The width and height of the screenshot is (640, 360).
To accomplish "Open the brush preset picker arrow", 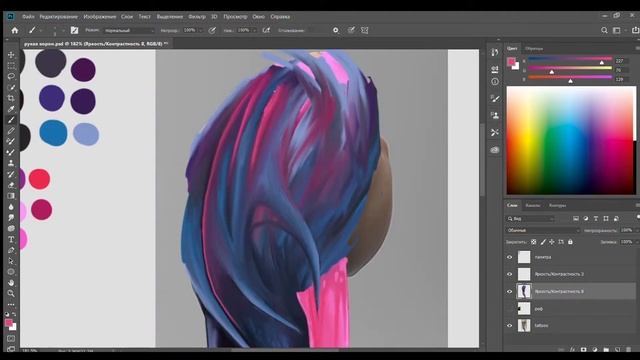I will pos(63,30).
